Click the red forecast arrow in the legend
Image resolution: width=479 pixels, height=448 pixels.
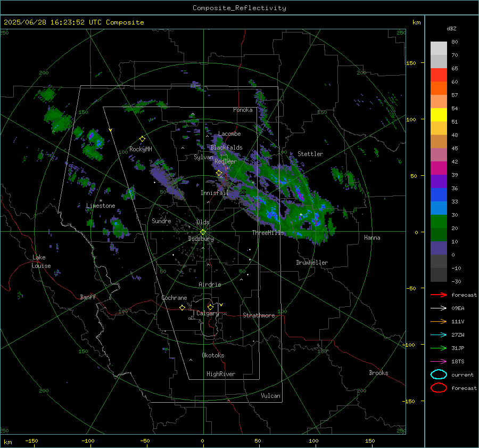[439, 295]
